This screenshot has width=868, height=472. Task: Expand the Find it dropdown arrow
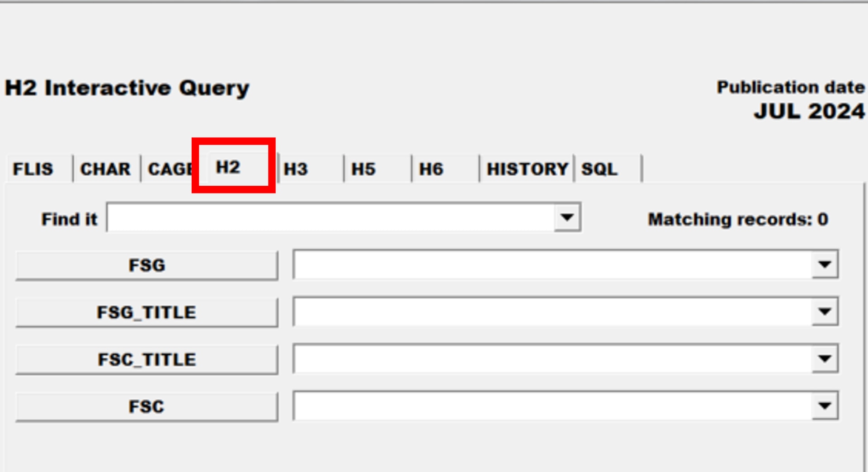[x=567, y=217]
